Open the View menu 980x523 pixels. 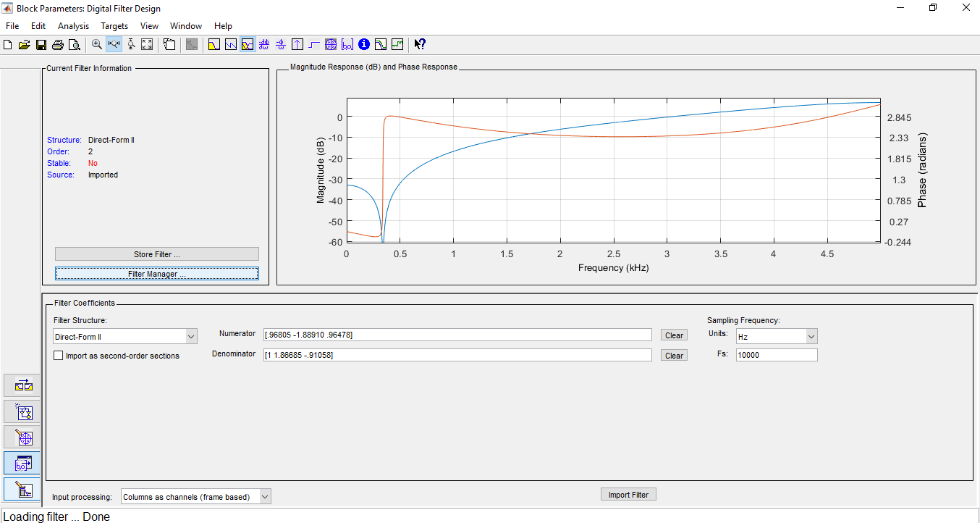(149, 26)
